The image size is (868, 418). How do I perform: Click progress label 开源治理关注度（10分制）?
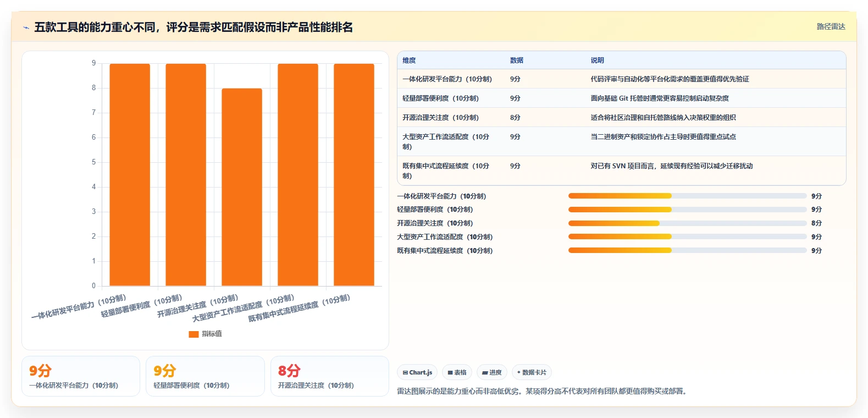point(435,223)
